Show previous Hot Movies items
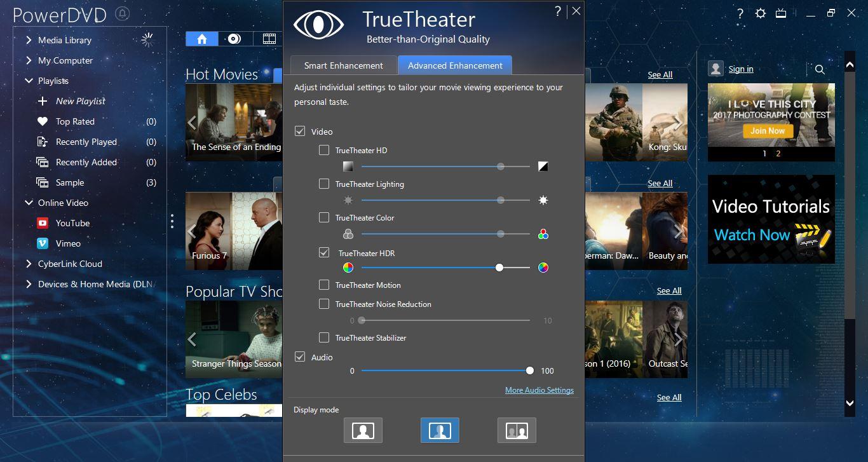The width and height of the screenshot is (868, 462). click(x=192, y=123)
